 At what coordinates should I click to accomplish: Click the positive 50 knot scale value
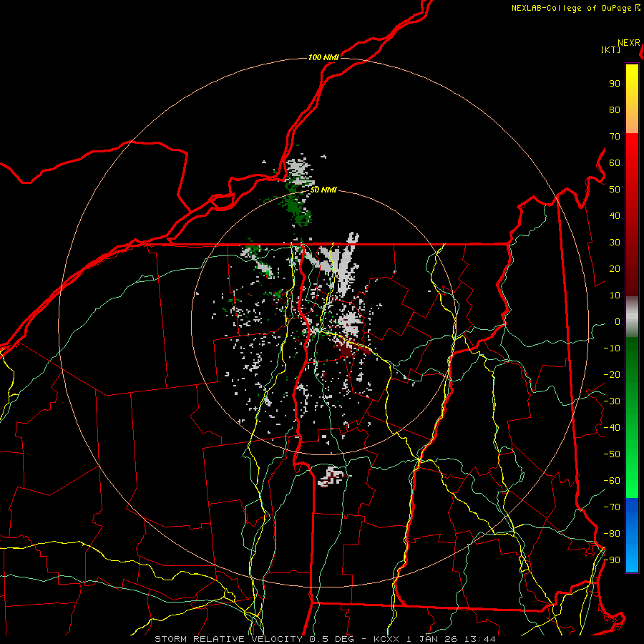pyautogui.click(x=615, y=190)
